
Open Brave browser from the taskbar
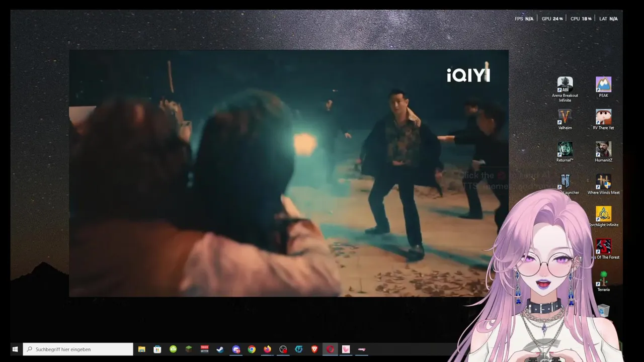(x=314, y=349)
